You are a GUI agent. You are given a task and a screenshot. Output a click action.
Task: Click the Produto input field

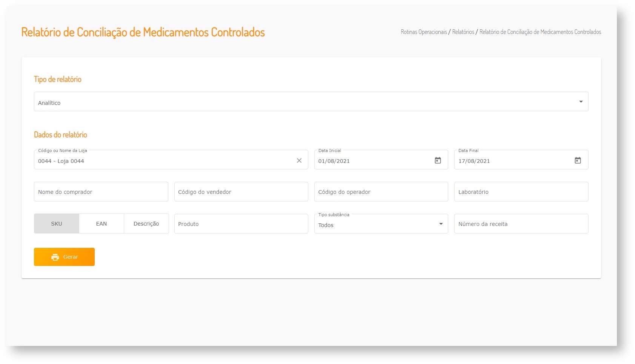click(x=241, y=224)
